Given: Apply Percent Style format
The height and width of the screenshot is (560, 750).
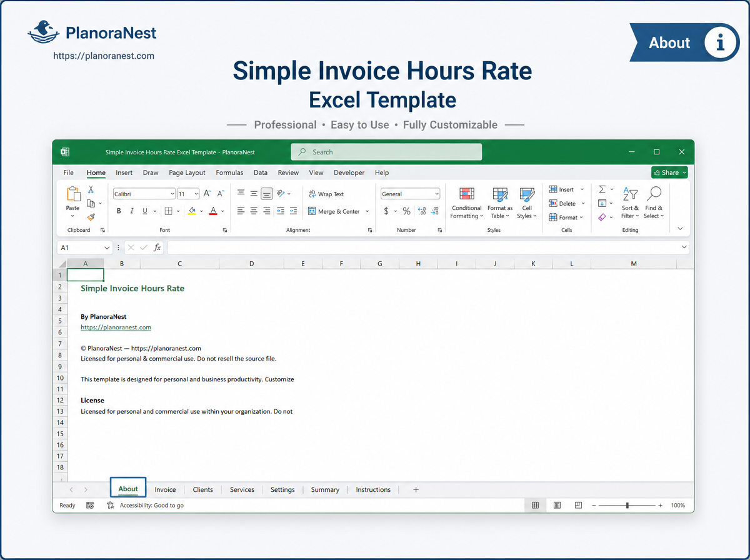Looking at the screenshot, I should pos(406,211).
